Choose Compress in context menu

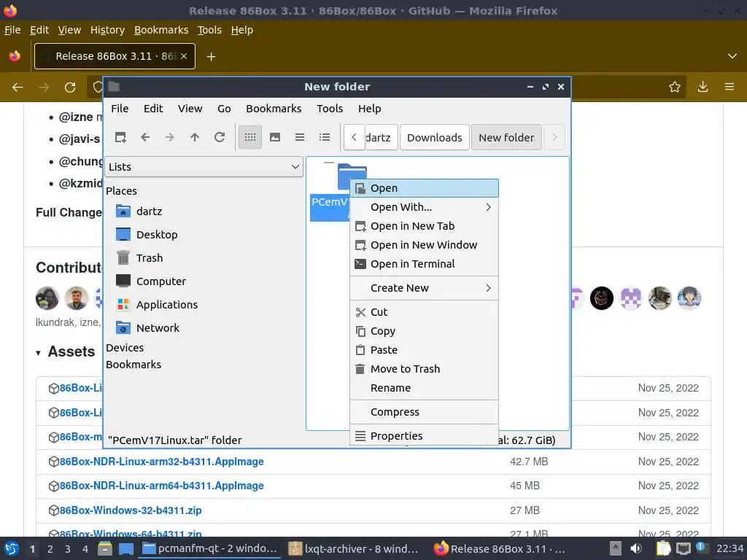(424, 412)
